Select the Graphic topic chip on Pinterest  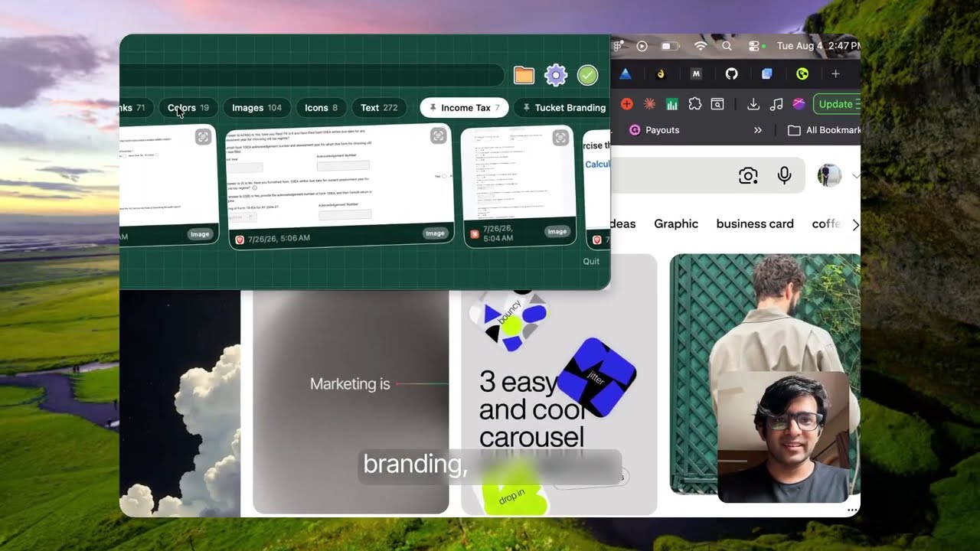tap(676, 223)
